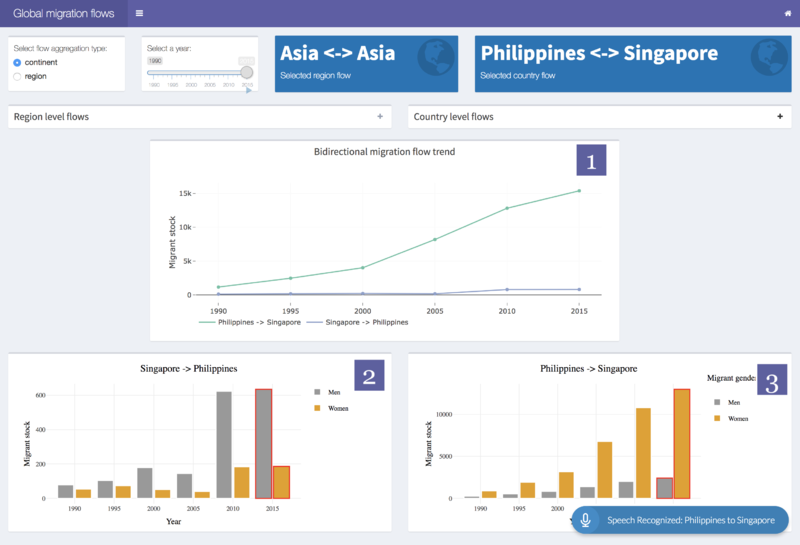This screenshot has width=800, height=545.
Task: Click the 'Migrant gender' legend title
Action: [731, 378]
